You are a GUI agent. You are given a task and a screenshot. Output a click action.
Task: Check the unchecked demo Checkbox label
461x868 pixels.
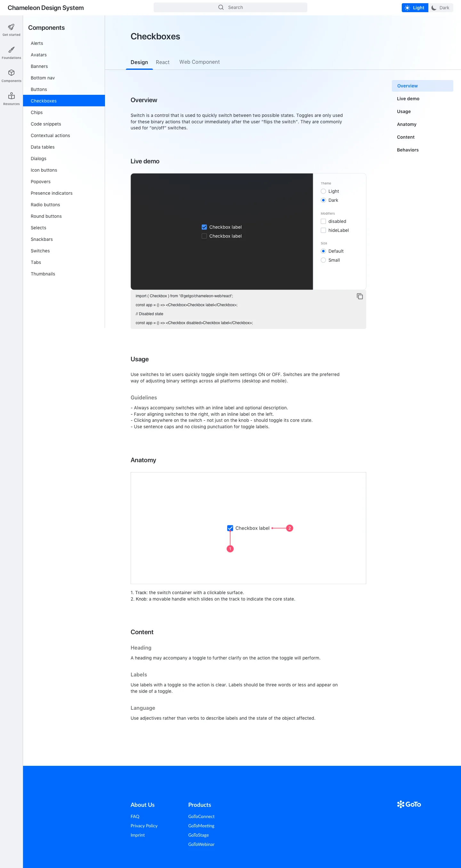point(204,236)
